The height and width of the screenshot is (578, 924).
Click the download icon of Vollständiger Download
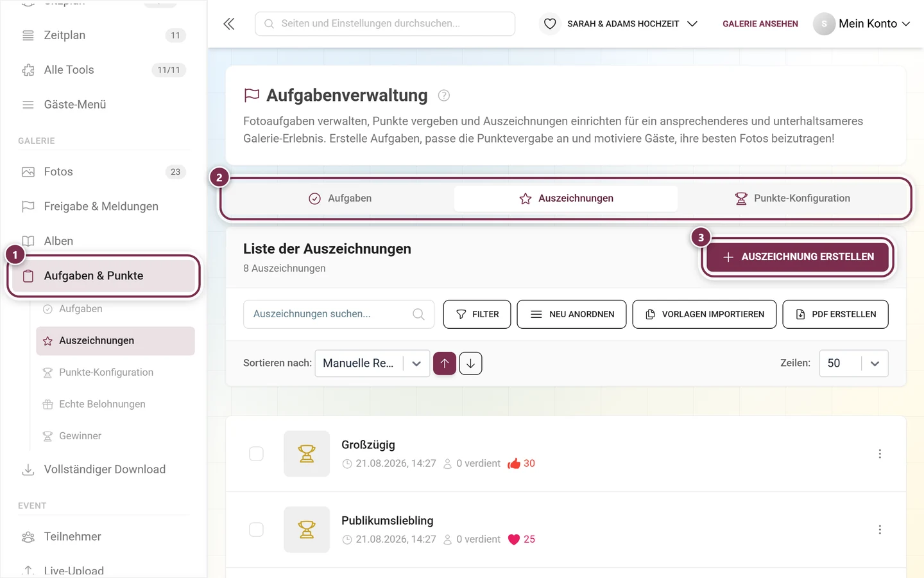pyautogui.click(x=28, y=470)
